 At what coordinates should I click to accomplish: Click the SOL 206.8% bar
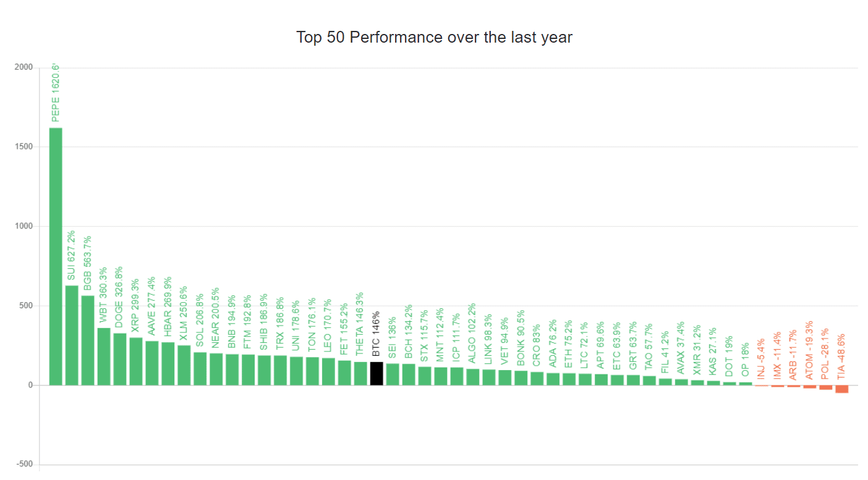click(x=200, y=369)
